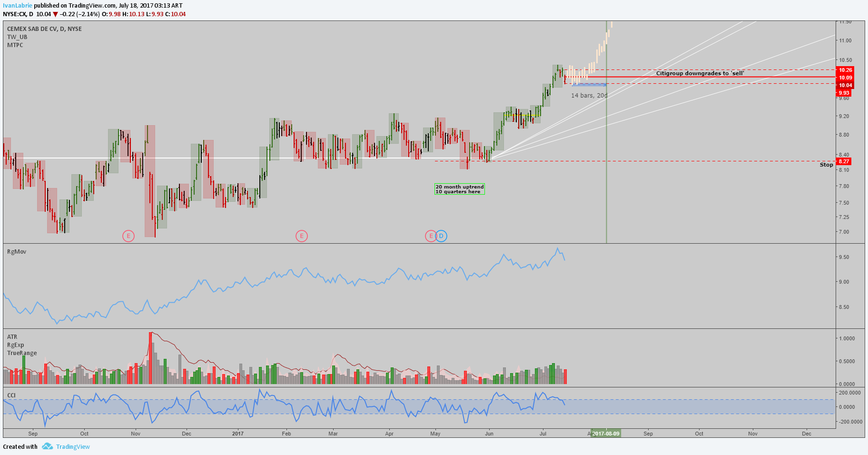Click the earnings 'E' marker near February
868x455 pixels.
301,236
